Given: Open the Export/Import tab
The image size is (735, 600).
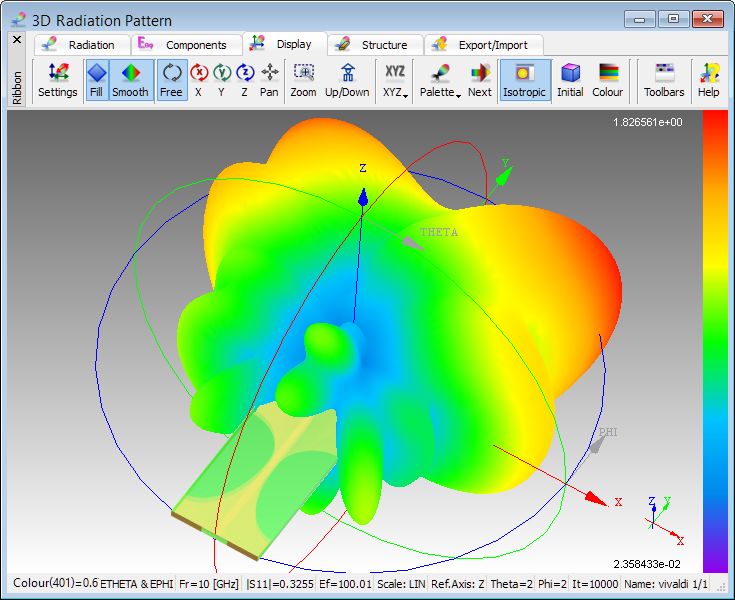Looking at the screenshot, I should click(x=483, y=45).
